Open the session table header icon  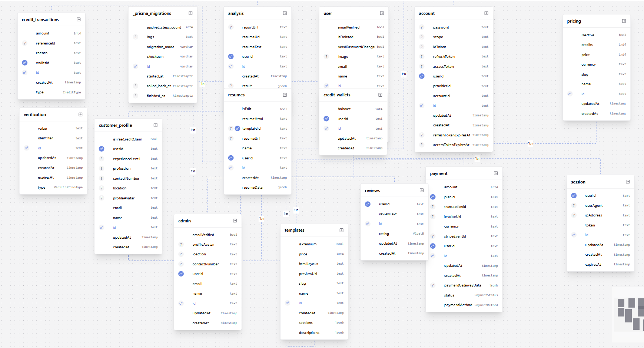pyautogui.click(x=628, y=182)
